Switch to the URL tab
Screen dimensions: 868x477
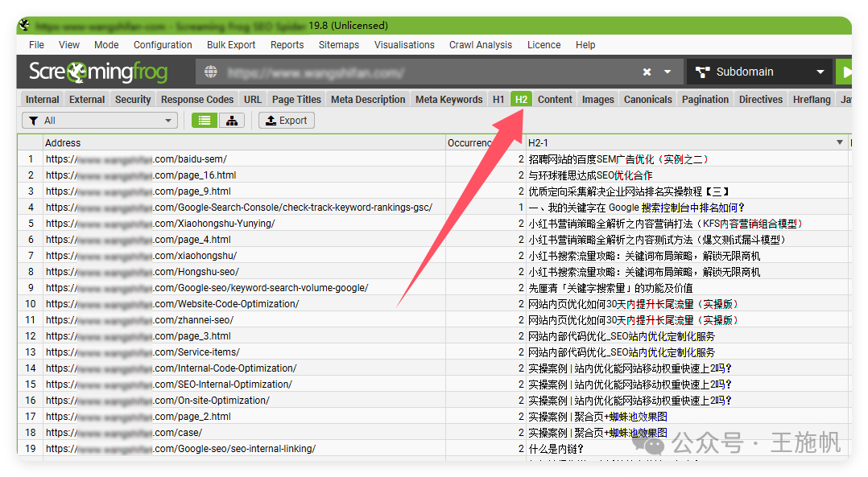[253, 100]
